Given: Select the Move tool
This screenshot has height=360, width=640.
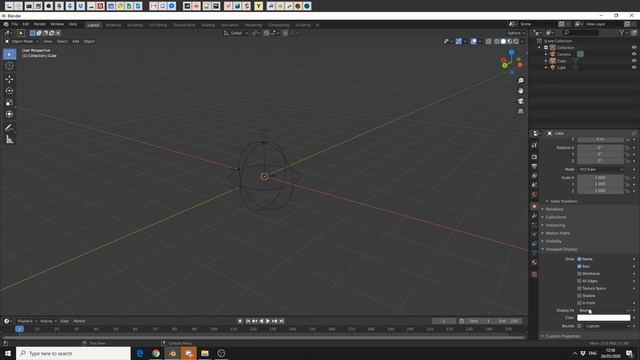Looking at the screenshot, I should pyautogui.click(x=9, y=79).
